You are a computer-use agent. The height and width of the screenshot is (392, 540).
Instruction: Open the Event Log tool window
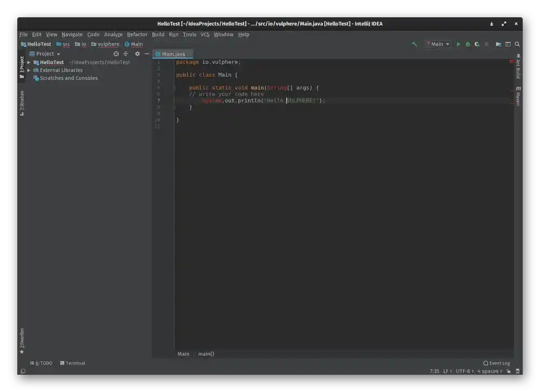point(497,363)
